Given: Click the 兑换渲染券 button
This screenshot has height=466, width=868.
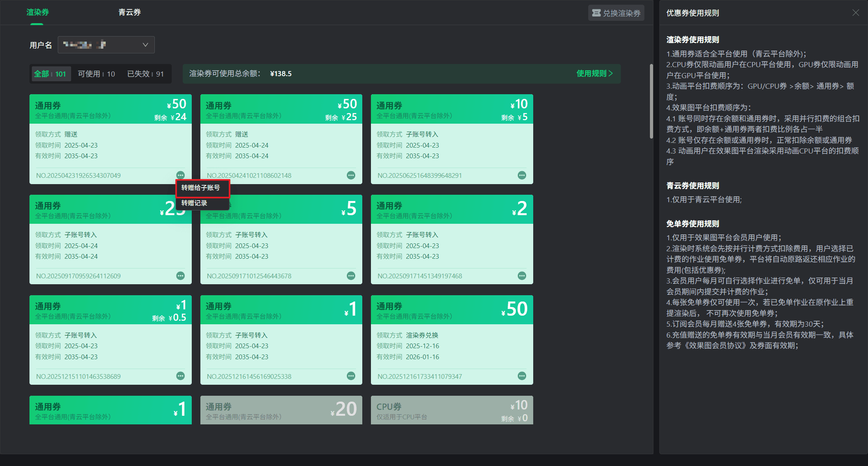Looking at the screenshot, I should 616,13.
